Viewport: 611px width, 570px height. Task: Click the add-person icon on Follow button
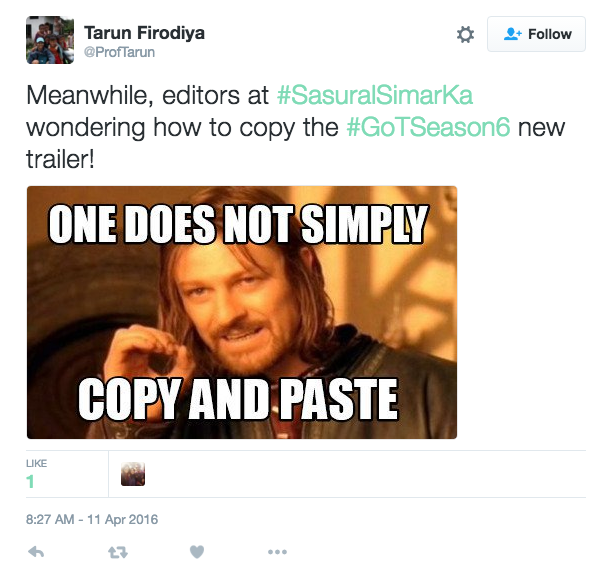pyautogui.click(x=513, y=34)
